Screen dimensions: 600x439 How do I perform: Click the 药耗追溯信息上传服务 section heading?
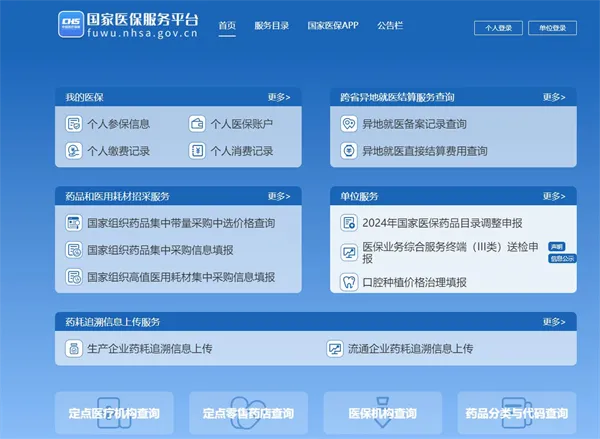tap(113, 322)
